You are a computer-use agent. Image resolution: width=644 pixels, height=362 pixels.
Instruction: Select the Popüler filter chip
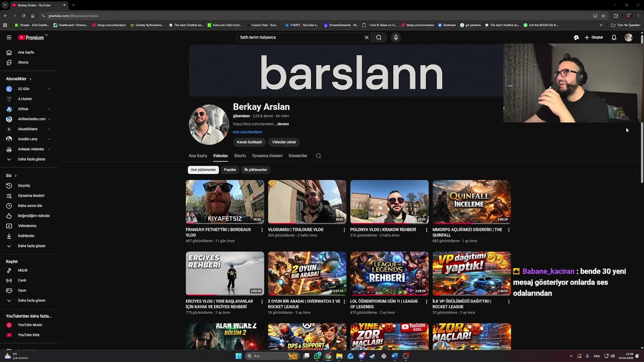tap(230, 170)
